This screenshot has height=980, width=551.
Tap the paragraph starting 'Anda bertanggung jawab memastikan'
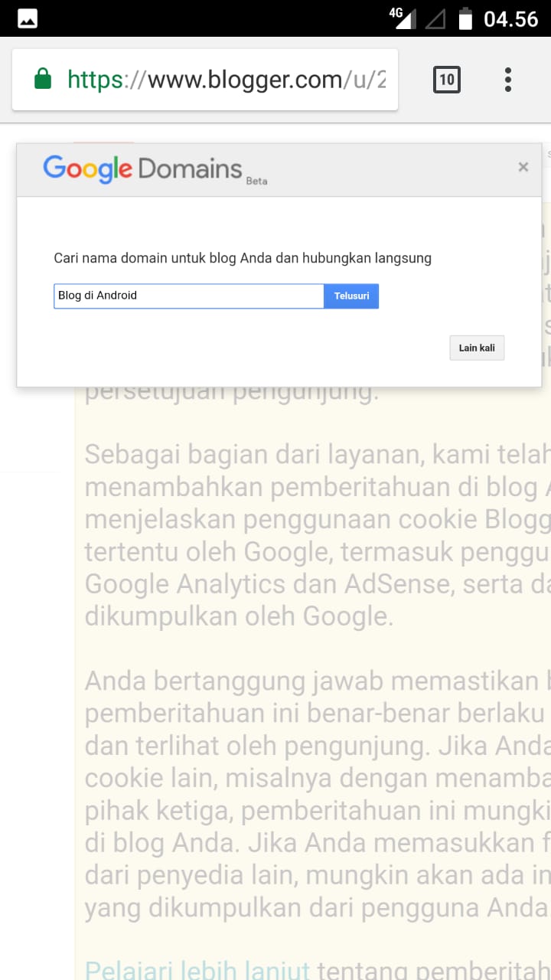(318, 793)
